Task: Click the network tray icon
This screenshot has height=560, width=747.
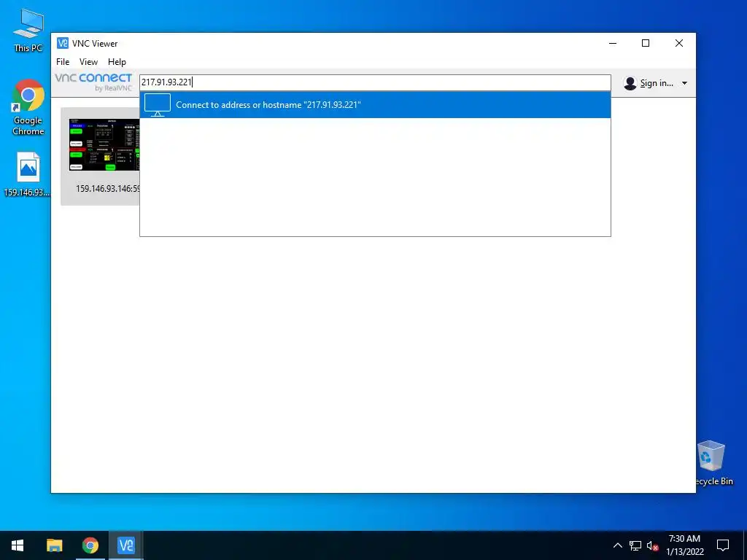Action: pyautogui.click(x=635, y=545)
